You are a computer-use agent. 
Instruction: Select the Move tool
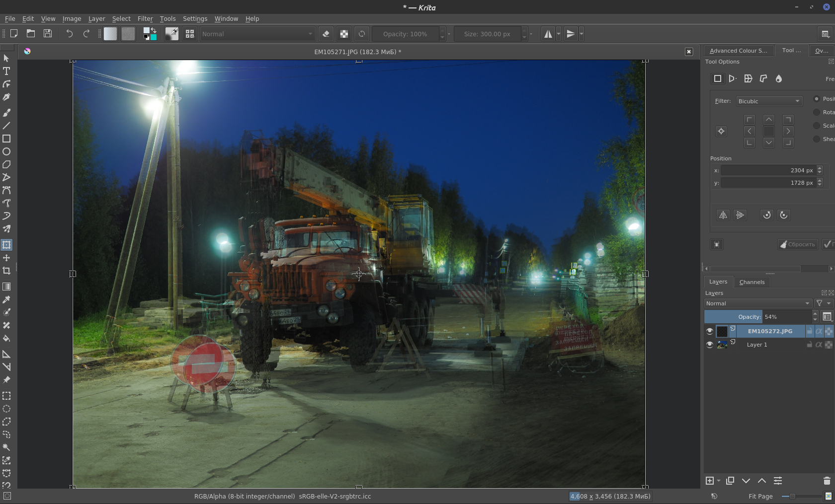coord(6,258)
